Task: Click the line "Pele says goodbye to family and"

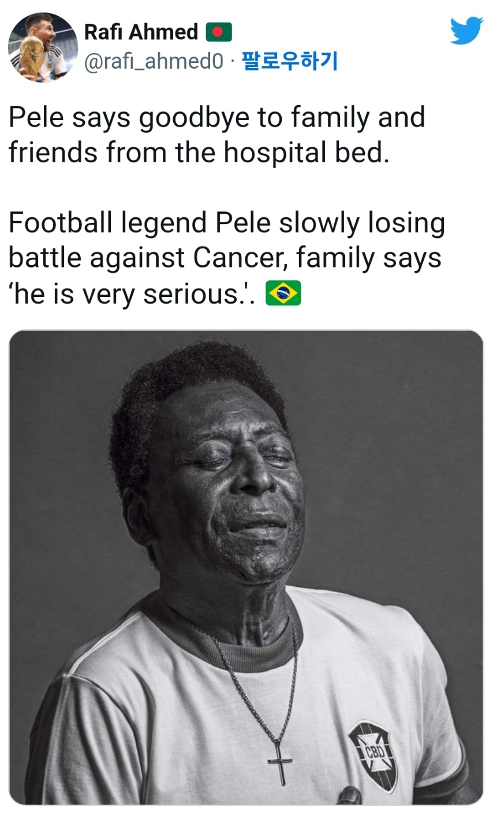Action: [216, 117]
